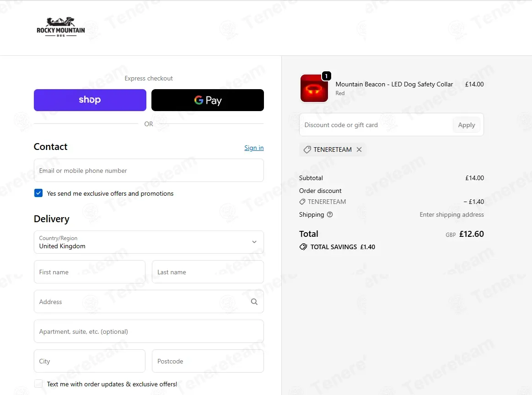
Task: Open the Sign in link
Action: coord(254,148)
